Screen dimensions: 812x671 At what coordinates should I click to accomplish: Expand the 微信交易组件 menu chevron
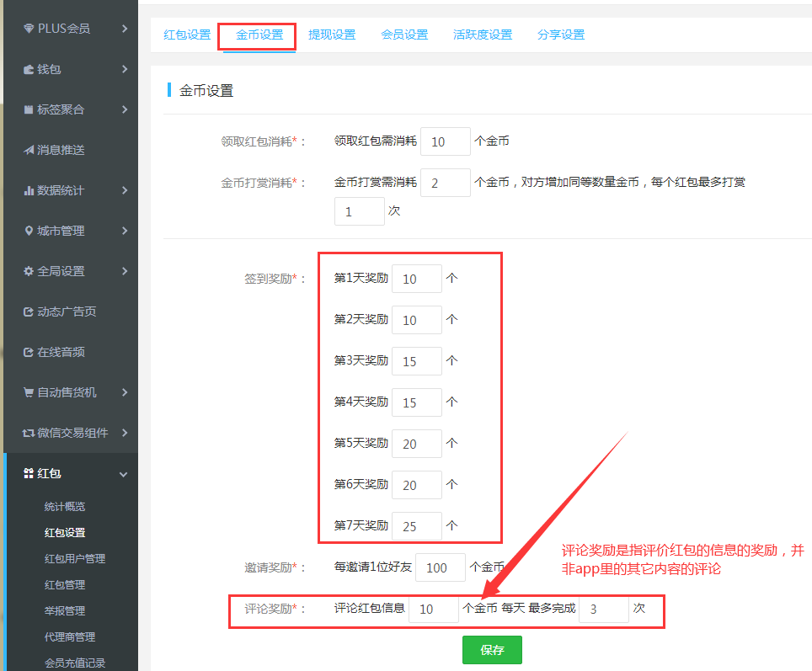[125, 433]
